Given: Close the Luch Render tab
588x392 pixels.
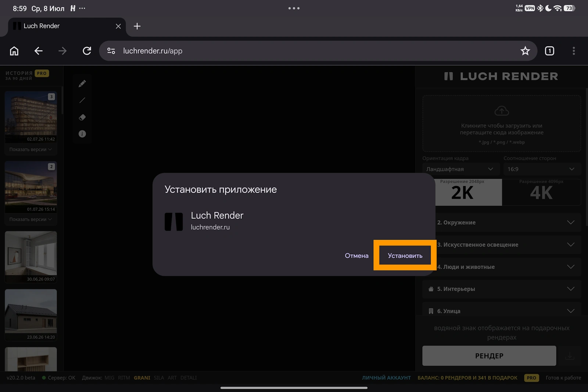Looking at the screenshot, I should coord(118,26).
